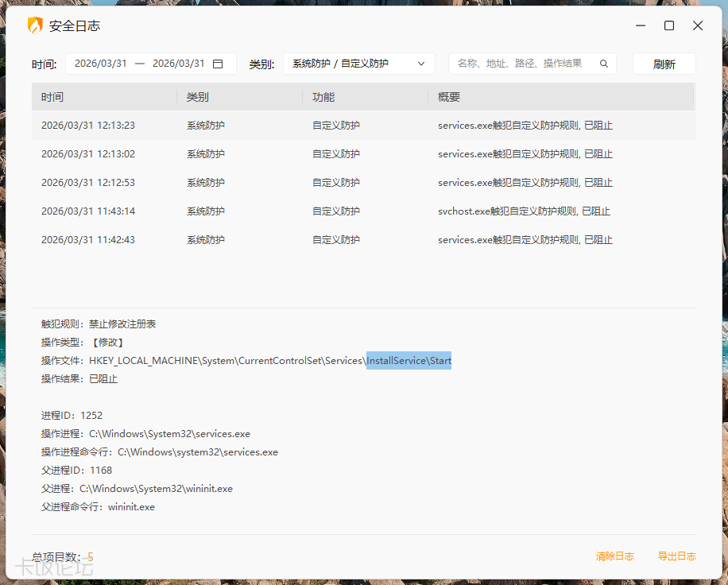
Task: Click the 操作进程命令行 line
Action: pos(160,452)
